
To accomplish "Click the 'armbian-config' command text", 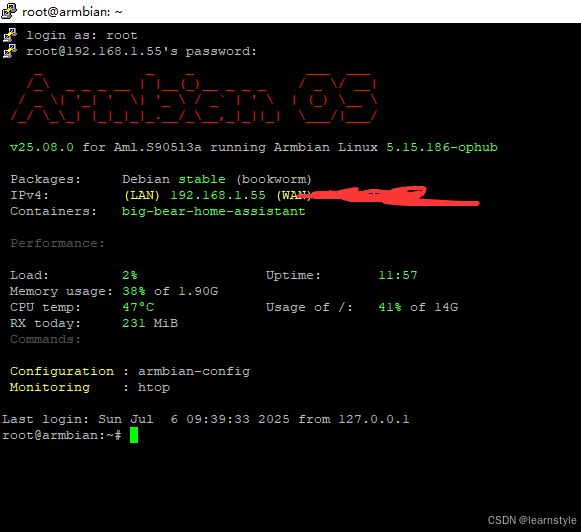I will click(194, 372).
